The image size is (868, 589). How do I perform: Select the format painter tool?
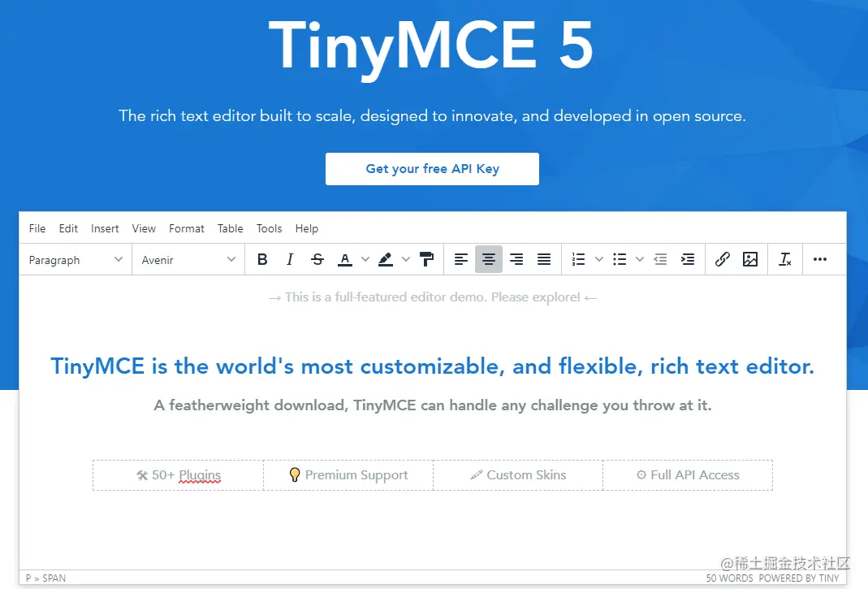coord(426,259)
